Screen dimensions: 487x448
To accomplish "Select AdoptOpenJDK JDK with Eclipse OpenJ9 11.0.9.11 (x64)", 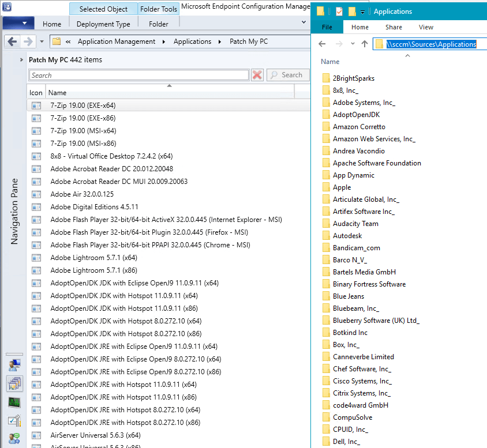I will tap(169, 283).
